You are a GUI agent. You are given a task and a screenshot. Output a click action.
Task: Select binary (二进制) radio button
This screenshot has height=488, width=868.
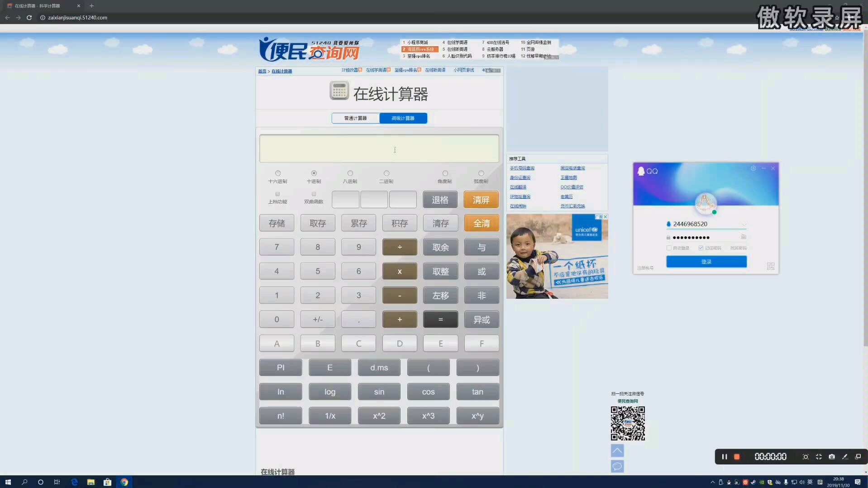click(x=386, y=173)
